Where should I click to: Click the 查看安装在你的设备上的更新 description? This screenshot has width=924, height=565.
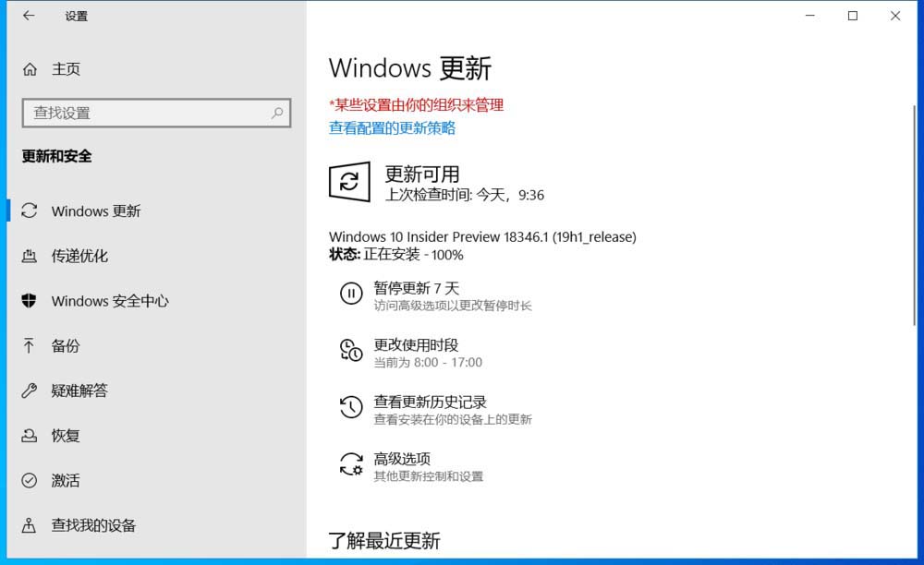pyautogui.click(x=453, y=419)
